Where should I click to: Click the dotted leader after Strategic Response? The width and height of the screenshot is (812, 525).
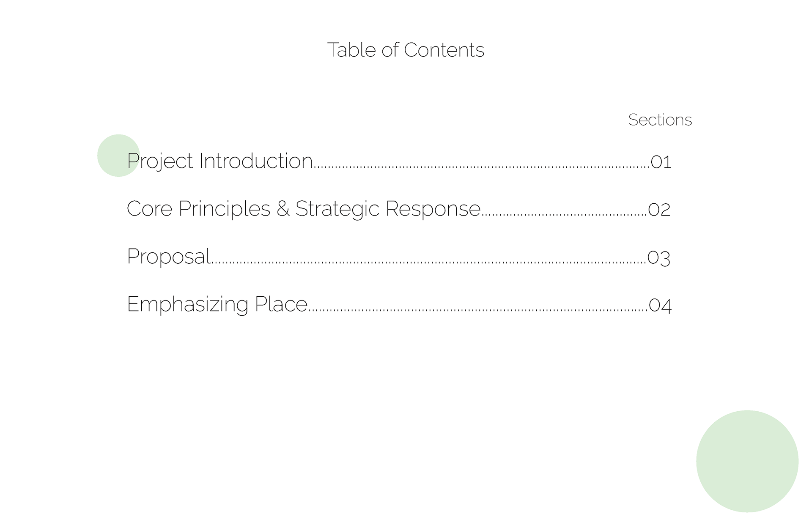tap(564, 215)
